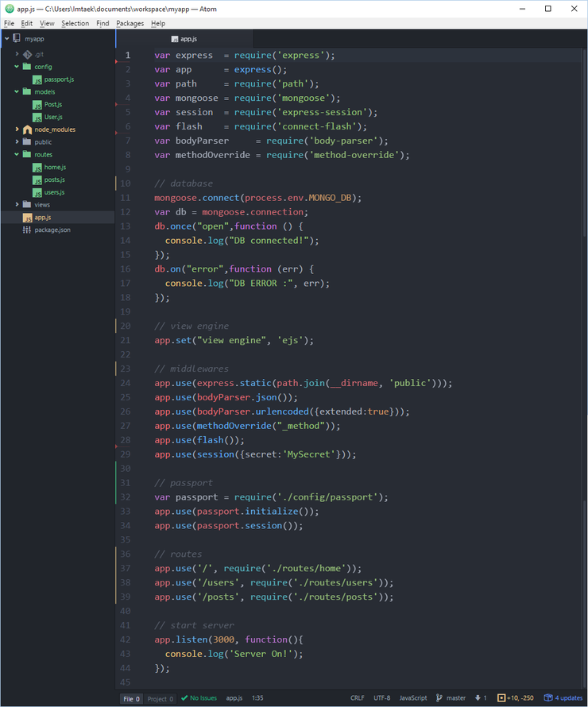588x707 pixels.
Task: Open the Packages menu
Action: [129, 23]
